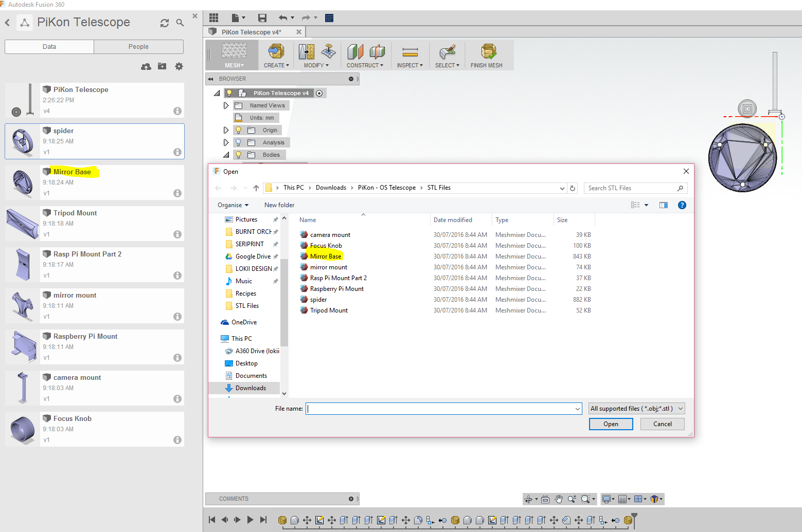Screen dimensions: 802x532
Task: Cancel the Open file dialog
Action: 662,424
